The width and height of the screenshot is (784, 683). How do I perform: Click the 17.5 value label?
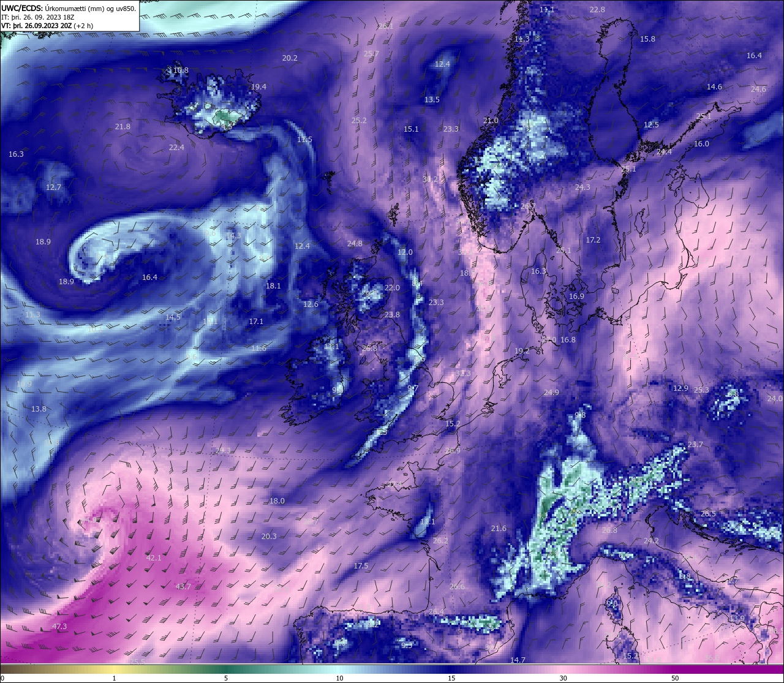coord(361,565)
